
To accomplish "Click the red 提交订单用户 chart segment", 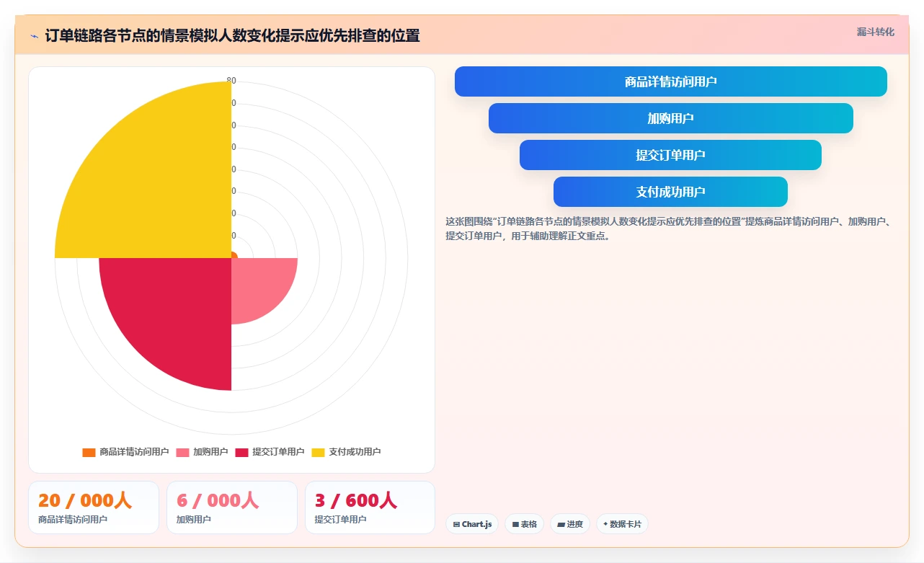I will point(177,314).
